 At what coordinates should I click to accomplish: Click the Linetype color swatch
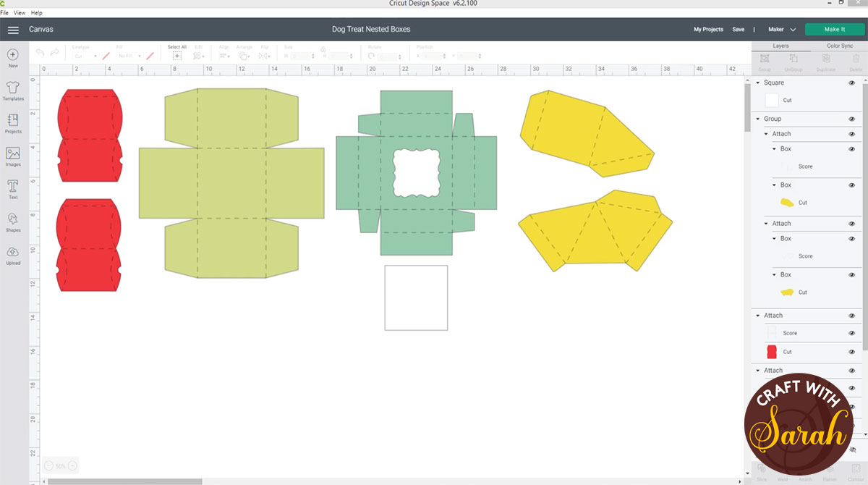(106, 56)
